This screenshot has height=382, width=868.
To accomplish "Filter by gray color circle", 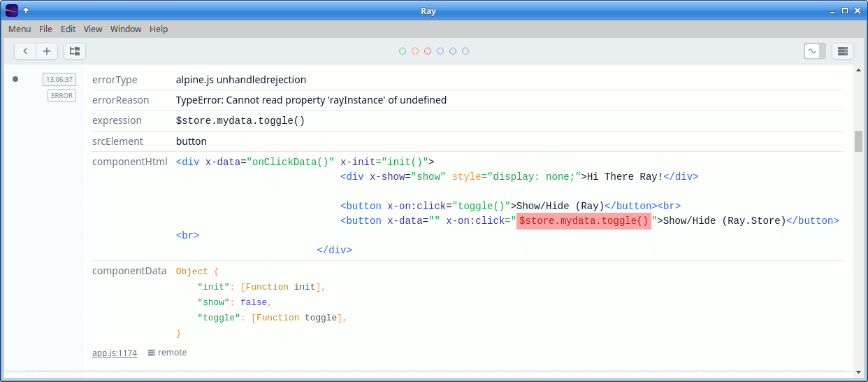I will [x=465, y=51].
